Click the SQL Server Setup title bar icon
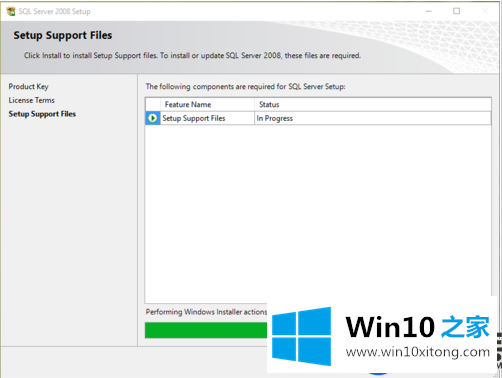The image size is (502, 378). coord(11,11)
